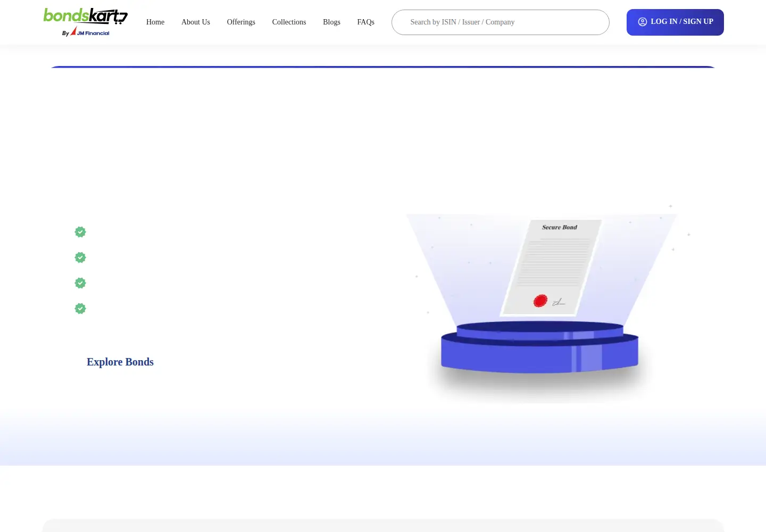
Task: Visit the Blogs page
Action: [x=331, y=22]
